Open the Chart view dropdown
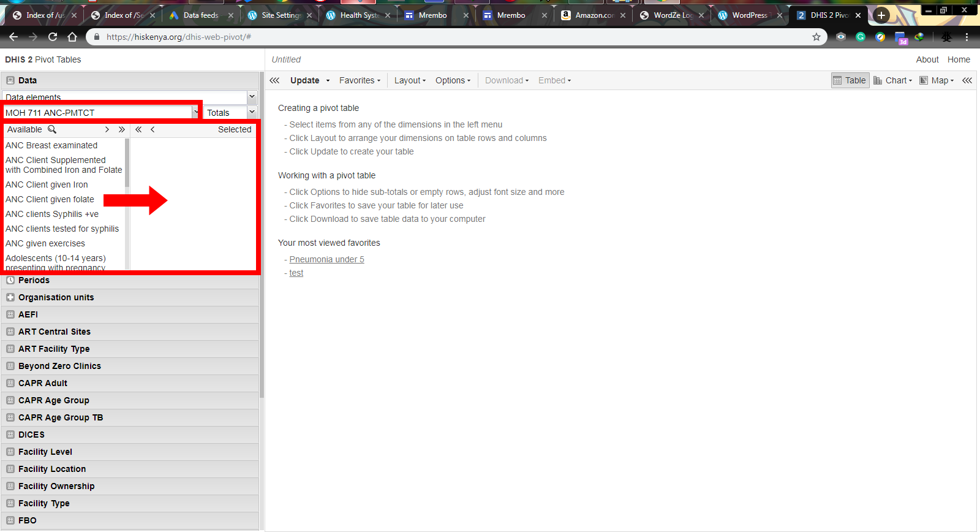The width and height of the screenshot is (980, 532). pyautogui.click(x=892, y=80)
